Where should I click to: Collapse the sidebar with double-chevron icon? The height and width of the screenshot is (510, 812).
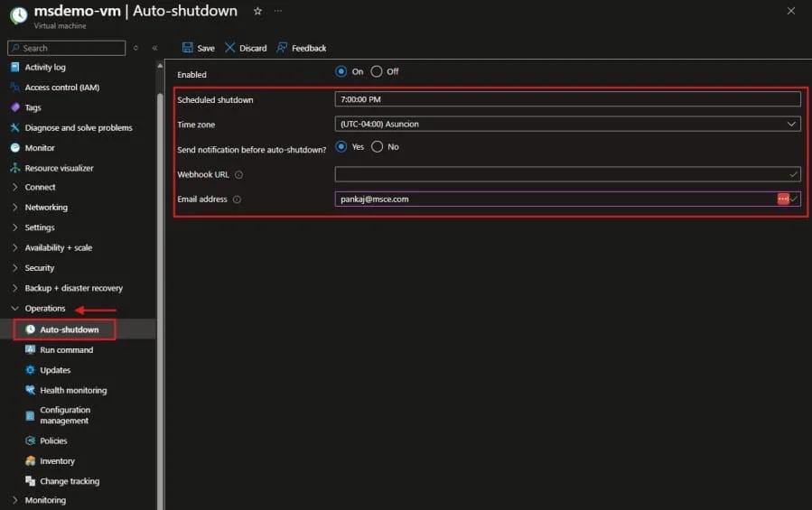pyautogui.click(x=154, y=48)
